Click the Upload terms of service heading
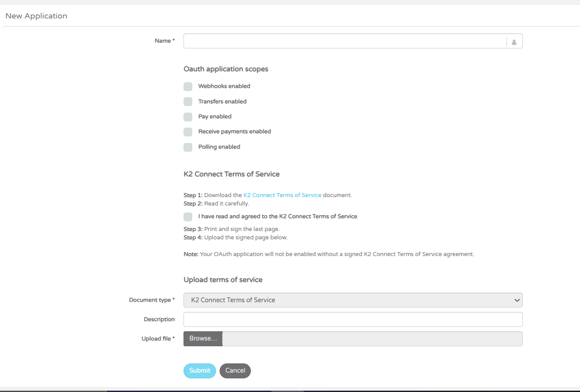Viewport: 580px width, 392px height. pos(223,279)
